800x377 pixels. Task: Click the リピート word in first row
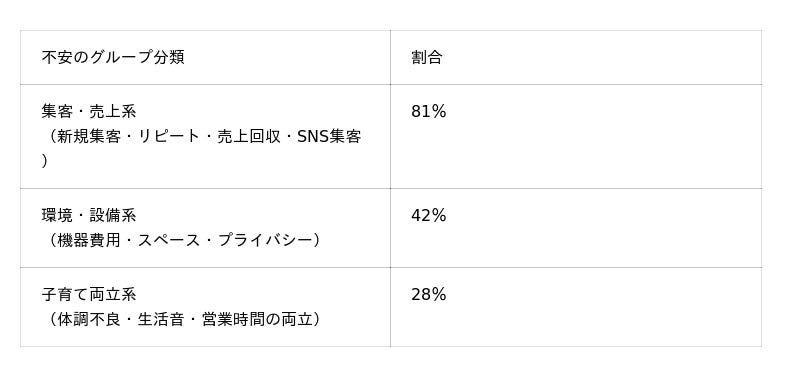coord(169,136)
